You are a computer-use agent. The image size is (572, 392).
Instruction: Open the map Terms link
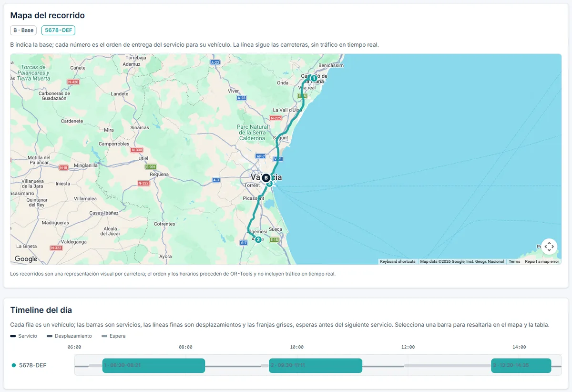[514, 261]
